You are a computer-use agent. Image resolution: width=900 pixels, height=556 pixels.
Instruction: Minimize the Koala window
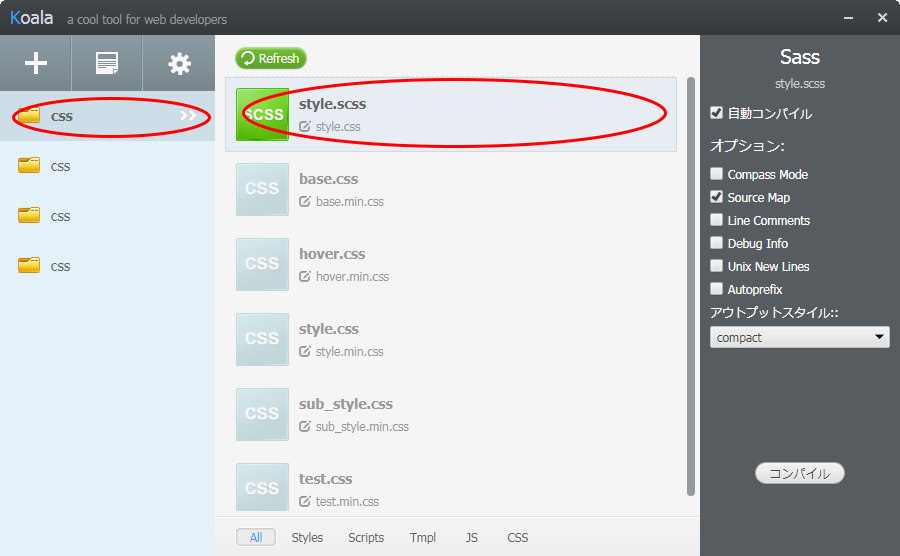click(x=848, y=18)
